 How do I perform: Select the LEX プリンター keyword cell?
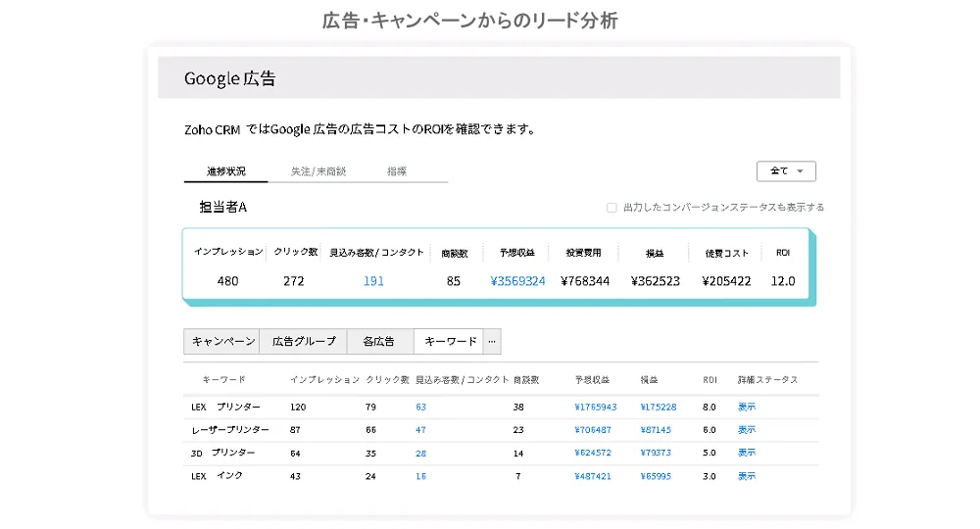click(x=225, y=408)
